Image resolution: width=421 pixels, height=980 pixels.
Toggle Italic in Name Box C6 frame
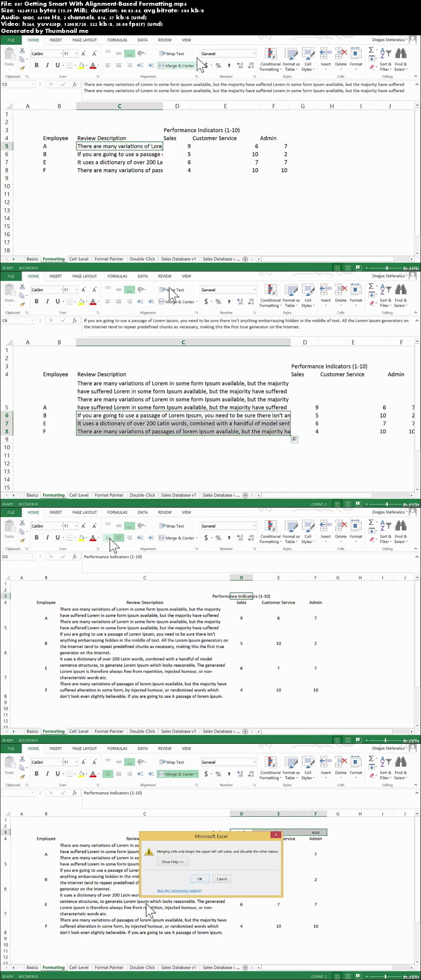(x=47, y=301)
